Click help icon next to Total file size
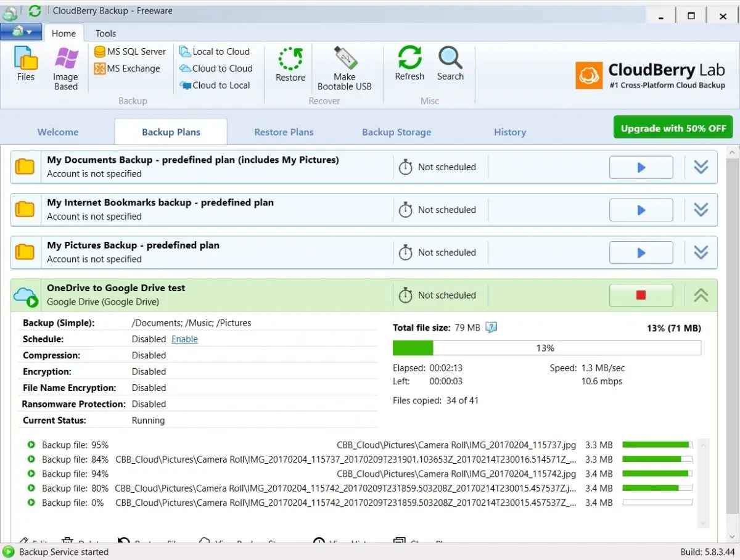Viewport: 740px width, 560px height. pos(491,327)
